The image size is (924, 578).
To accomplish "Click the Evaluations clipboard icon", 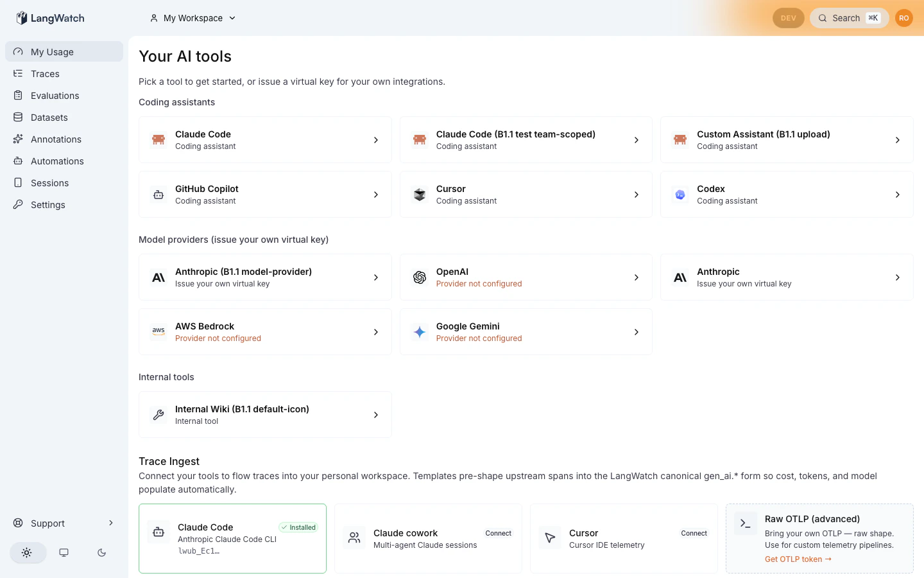I will coord(18,96).
